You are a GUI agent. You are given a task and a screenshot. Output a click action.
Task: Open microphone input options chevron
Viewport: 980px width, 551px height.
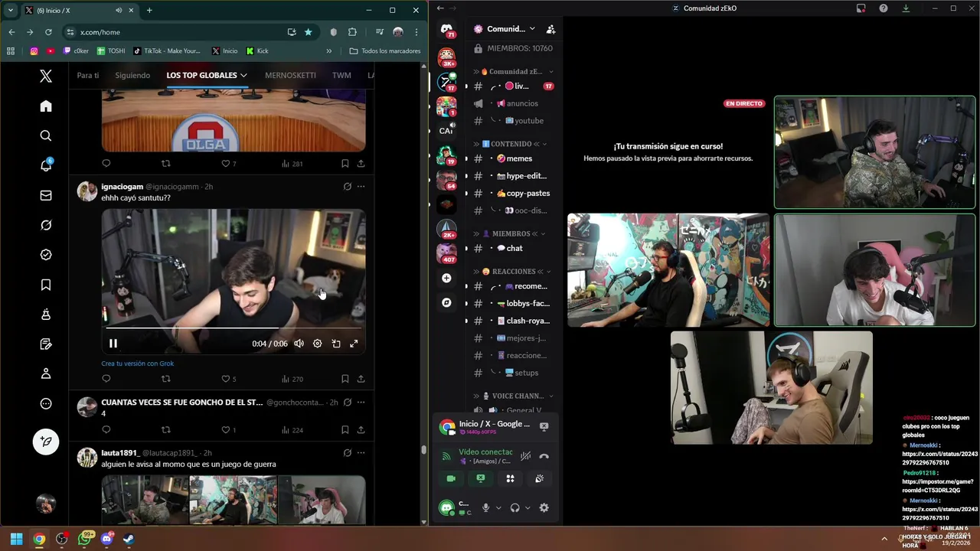pos(498,507)
